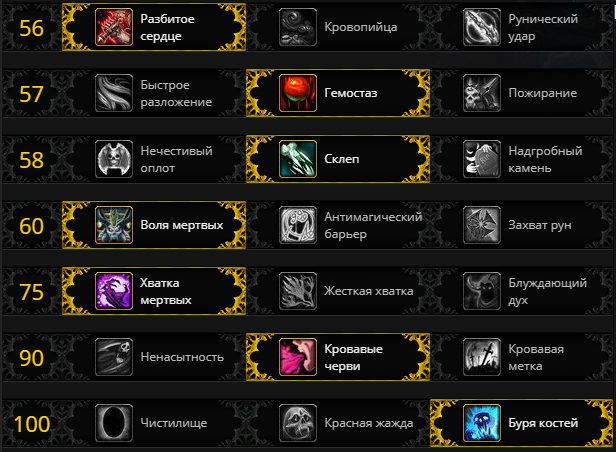Pick the Захват рун talent icon
Image resolution: width=616 pixels, height=452 pixels.
click(482, 225)
